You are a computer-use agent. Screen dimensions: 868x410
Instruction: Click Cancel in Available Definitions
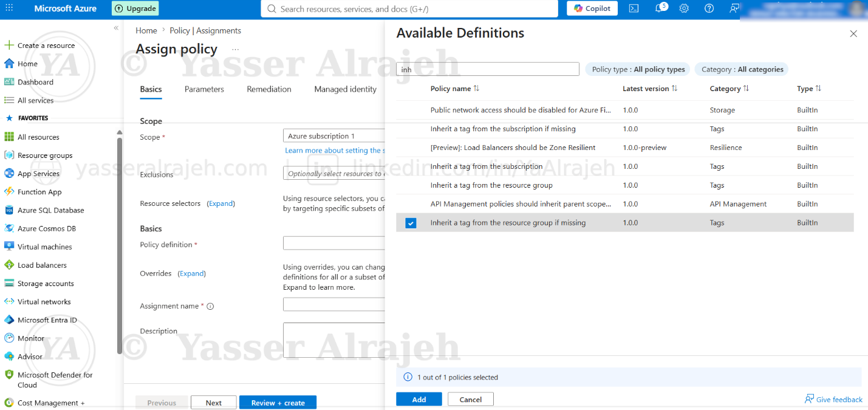pos(471,399)
